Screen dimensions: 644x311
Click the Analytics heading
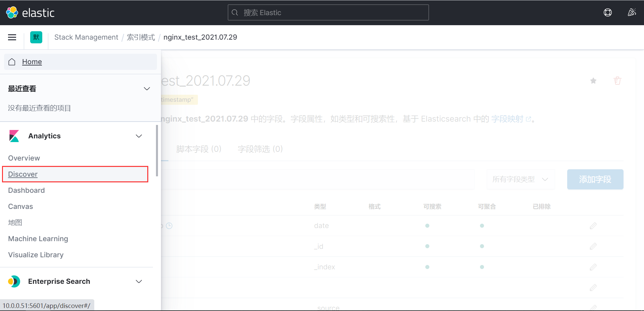[44, 136]
